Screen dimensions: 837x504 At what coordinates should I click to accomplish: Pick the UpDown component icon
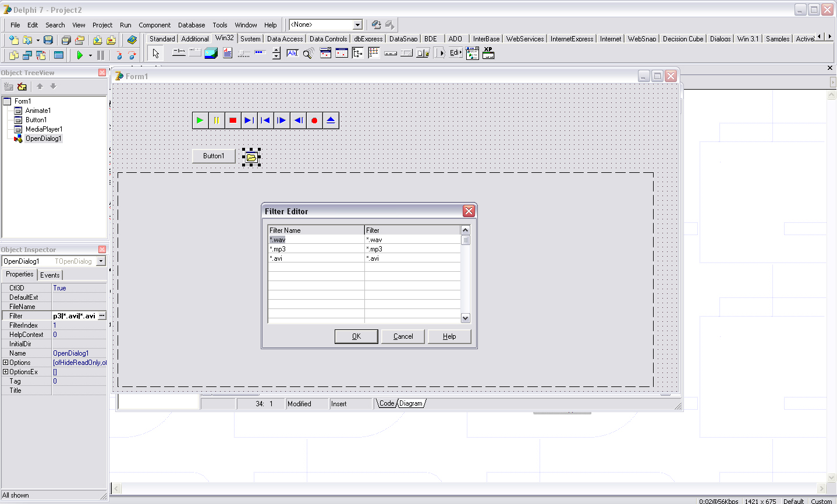tap(276, 53)
